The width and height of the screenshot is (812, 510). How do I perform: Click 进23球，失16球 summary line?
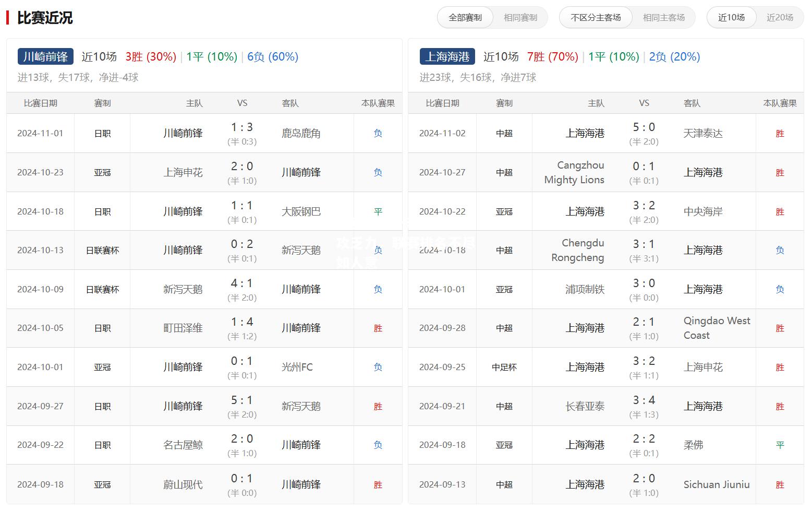pos(478,77)
